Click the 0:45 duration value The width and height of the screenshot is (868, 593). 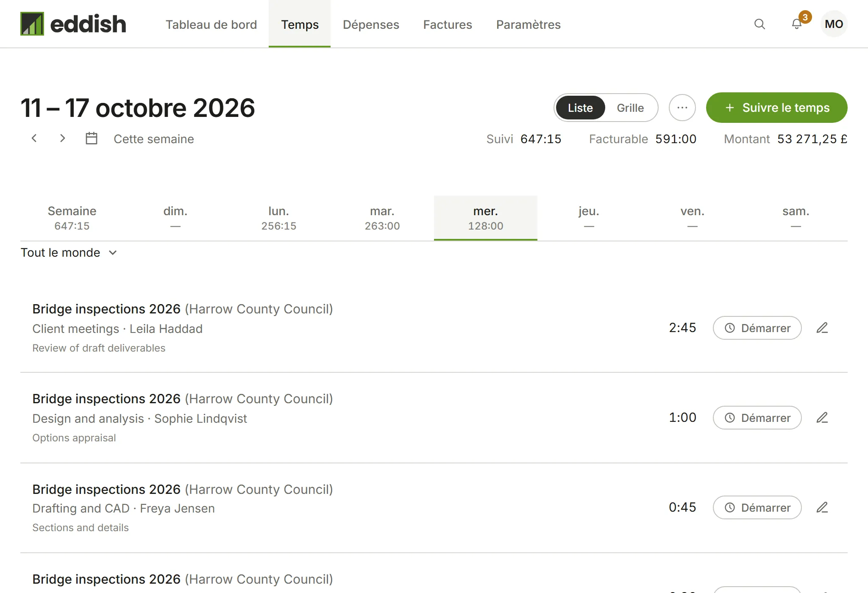click(x=682, y=507)
